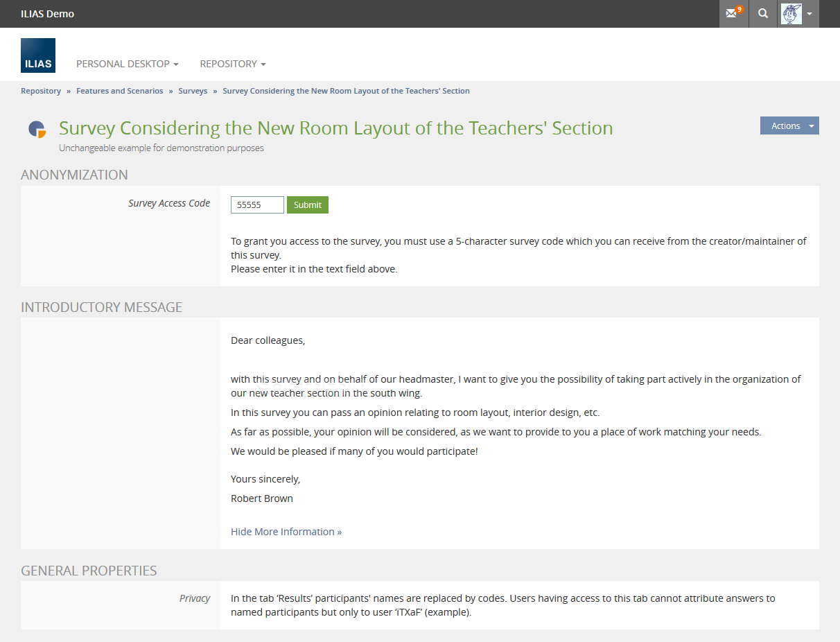The image size is (840, 642).
Task: Click the survey heading title
Action: tap(336, 128)
